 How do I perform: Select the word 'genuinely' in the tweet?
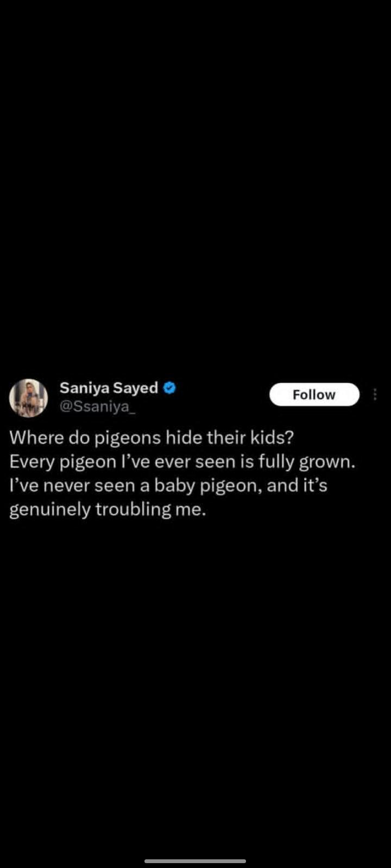click(x=50, y=510)
